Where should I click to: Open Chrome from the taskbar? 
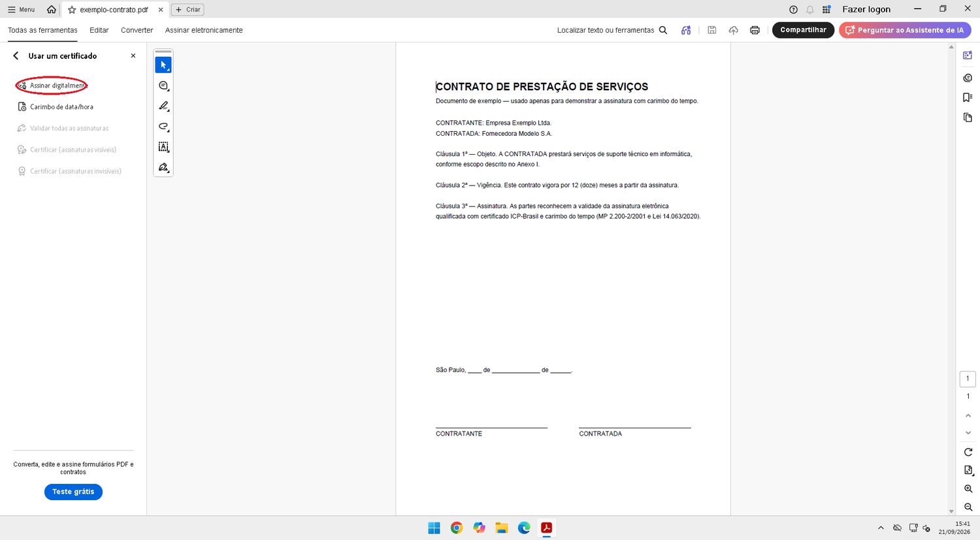(x=457, y=528)
